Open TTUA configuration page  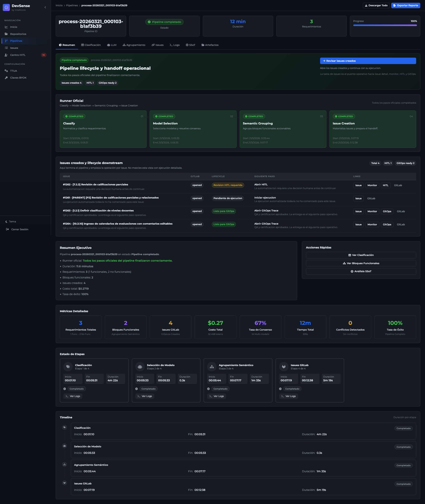pyautogui.click(x=14, y=71)
